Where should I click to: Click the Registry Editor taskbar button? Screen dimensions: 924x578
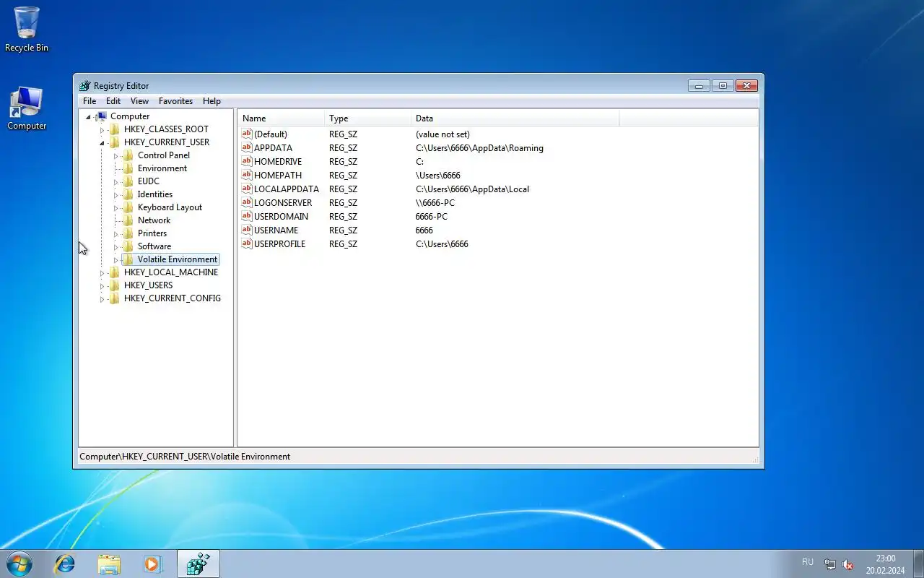pyautogui.click(x=198, y=564)
